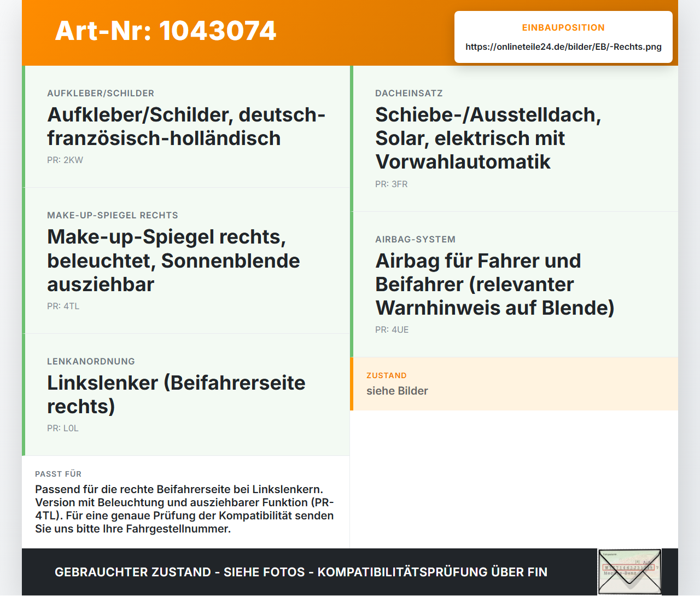Click the envelope thumbnail in the footer

coord(629,572)
